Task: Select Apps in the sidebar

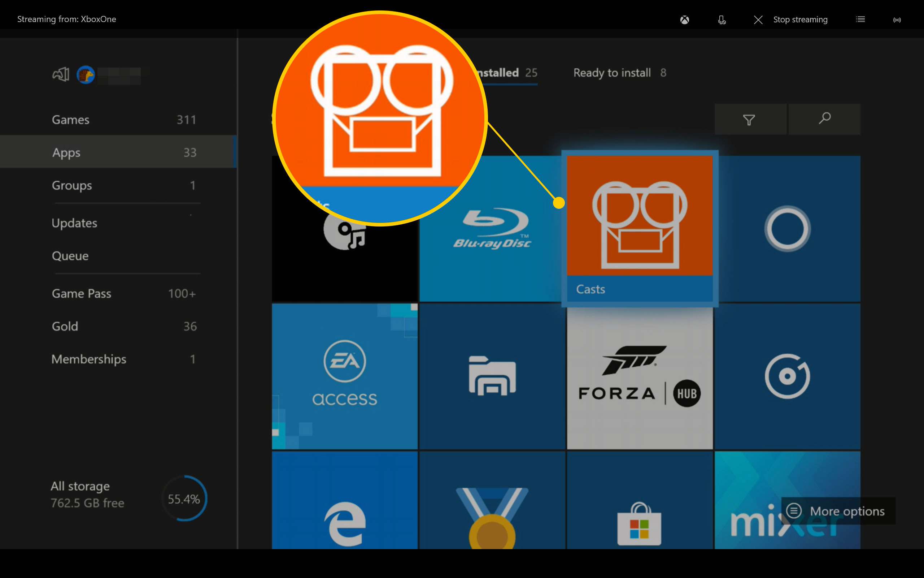Action: 118,152
